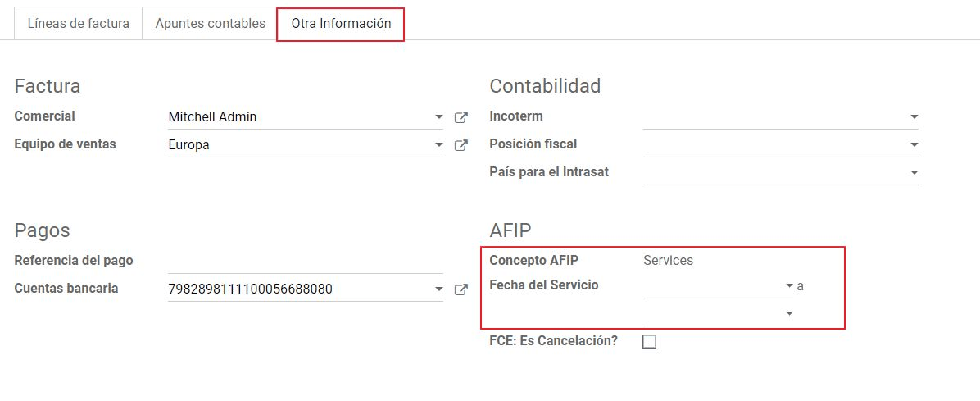This screenshot has height=401, width=980.
Task: Expand the Comercial dropdown
Action: tap(439, 117)
